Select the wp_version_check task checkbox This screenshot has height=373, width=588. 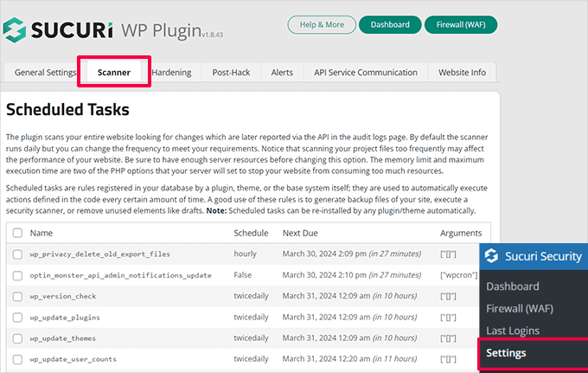17,296
